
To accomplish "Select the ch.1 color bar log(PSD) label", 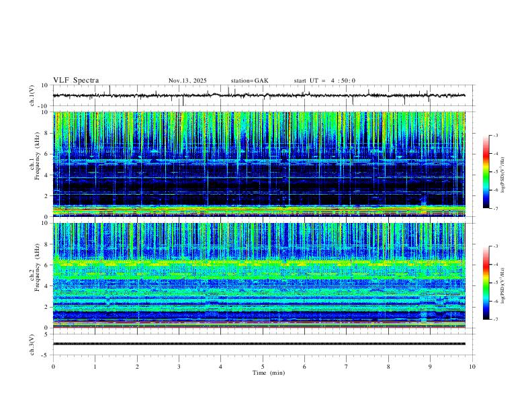I will point(503,175).
